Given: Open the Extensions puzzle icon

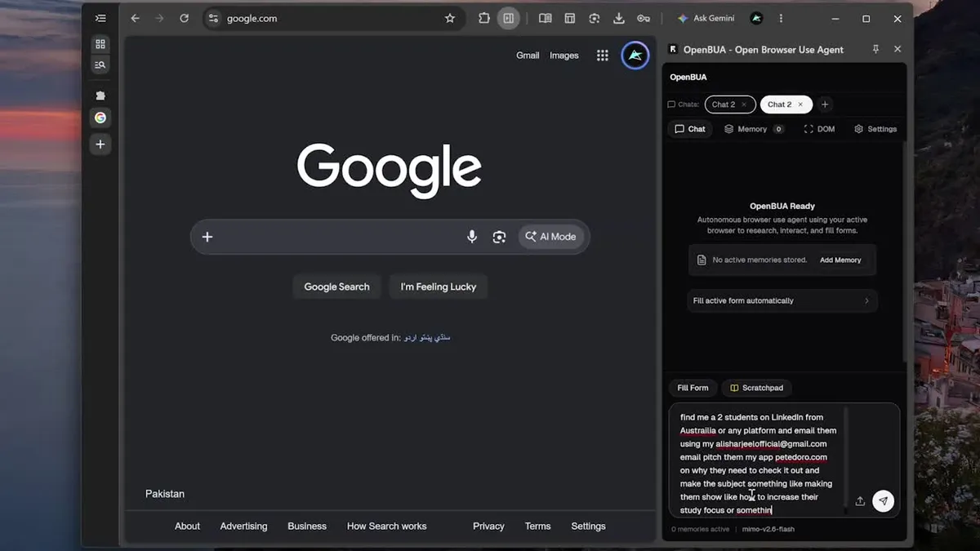Looking at the screenshot, I should (484, 18).
